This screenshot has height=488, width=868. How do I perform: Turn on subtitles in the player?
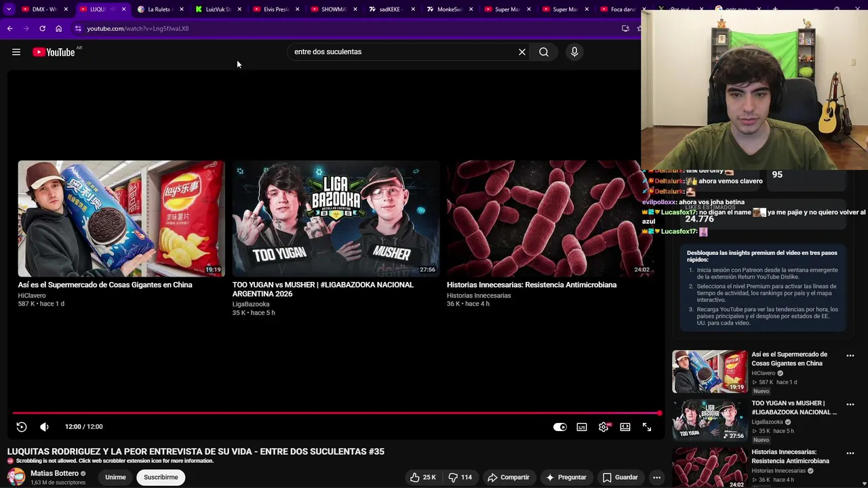[x=582, y=427]
